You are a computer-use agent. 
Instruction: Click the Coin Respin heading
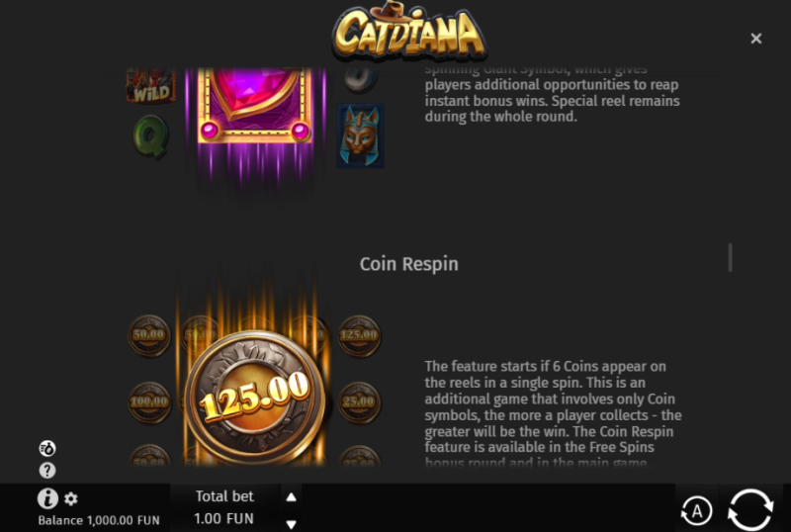coord(409,264)
